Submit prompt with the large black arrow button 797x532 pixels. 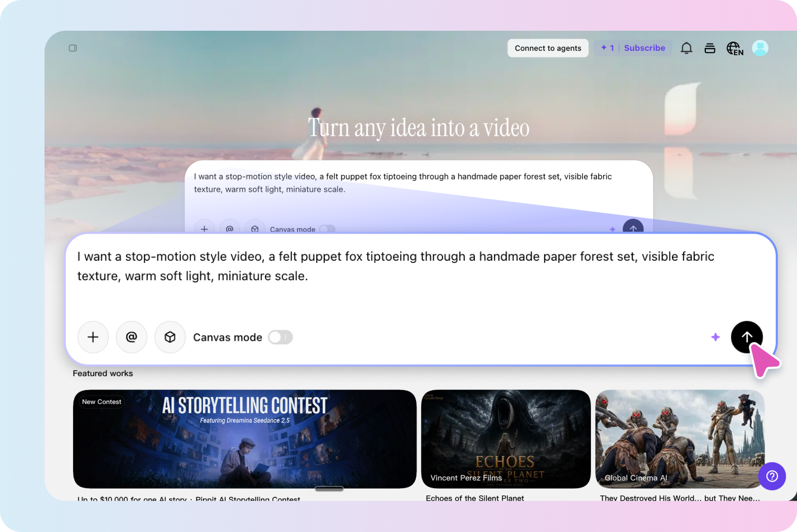pos(747,337)
